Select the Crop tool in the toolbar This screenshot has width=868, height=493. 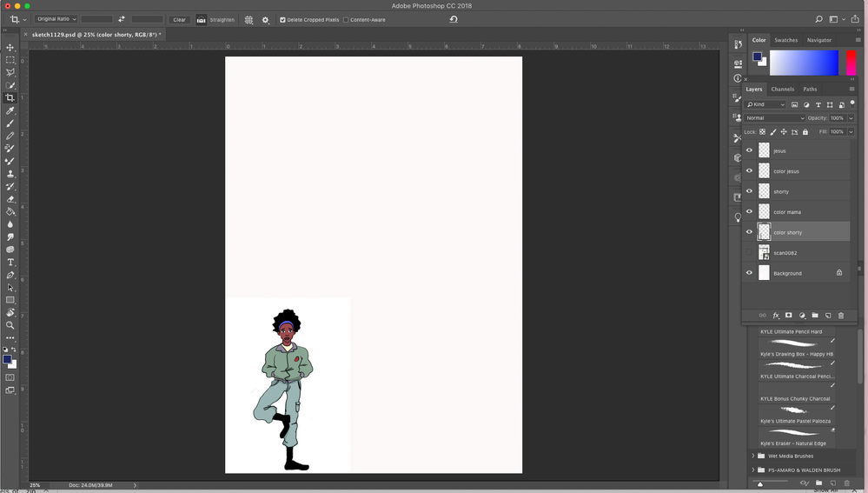(10, 98)
